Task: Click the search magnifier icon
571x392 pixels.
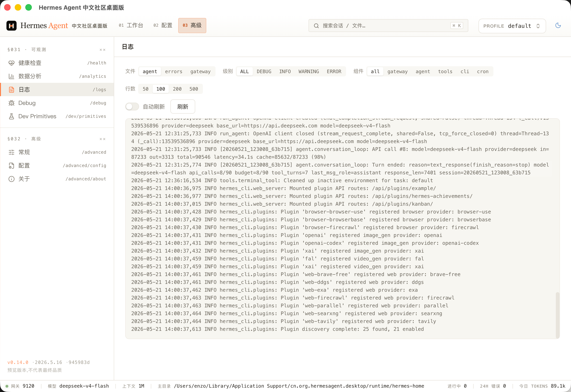Action: (316, 26)
